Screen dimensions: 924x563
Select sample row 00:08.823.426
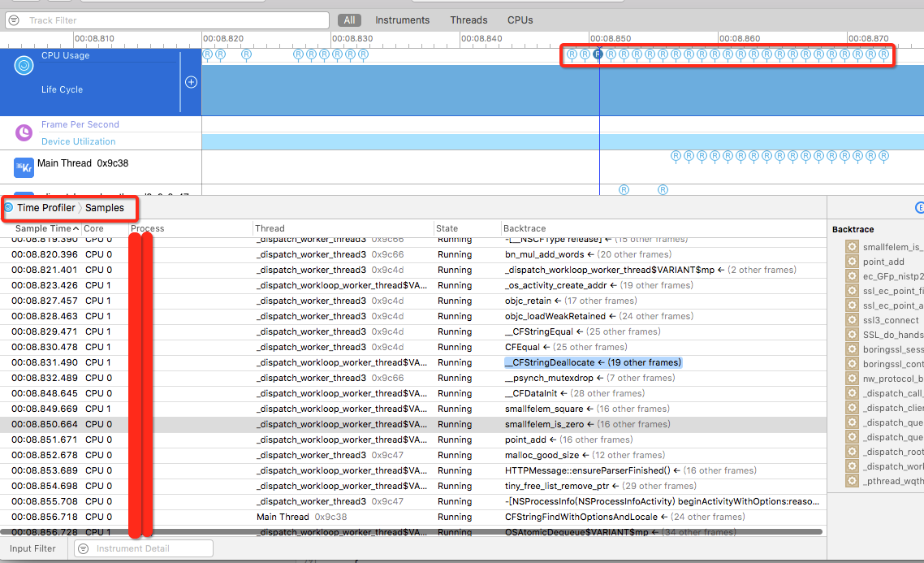(412, 285)
